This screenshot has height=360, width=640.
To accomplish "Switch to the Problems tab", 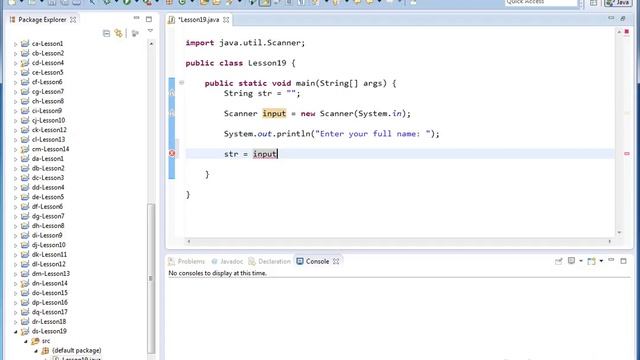I will (x=187, y=261).
